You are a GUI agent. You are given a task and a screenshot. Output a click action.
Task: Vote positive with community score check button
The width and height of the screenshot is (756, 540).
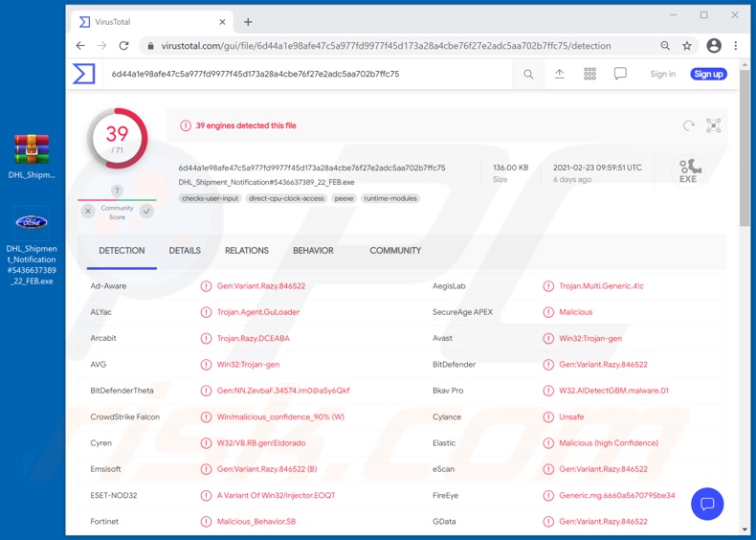tap(146, 211)
